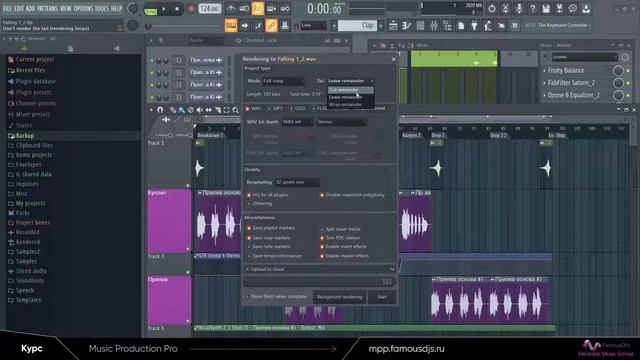Open the Tail Leave remainder dropdown
Screen dimensions: 640x360
pyautogui.click(x=350, y=81)
